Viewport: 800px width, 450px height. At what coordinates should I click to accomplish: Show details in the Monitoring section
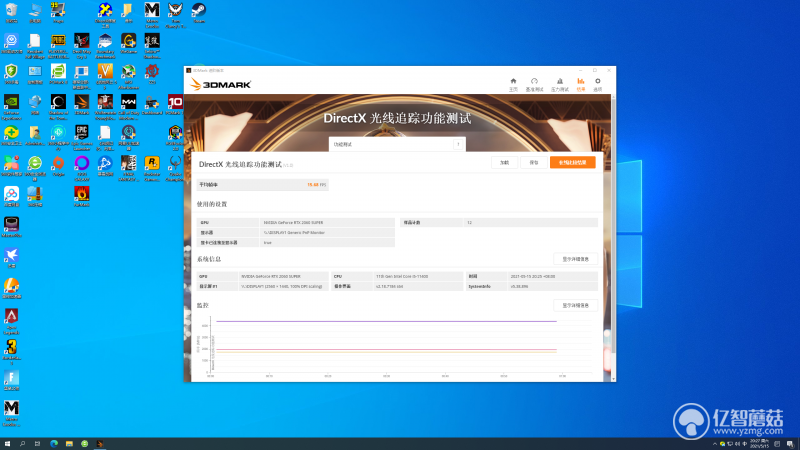point(576,306)
